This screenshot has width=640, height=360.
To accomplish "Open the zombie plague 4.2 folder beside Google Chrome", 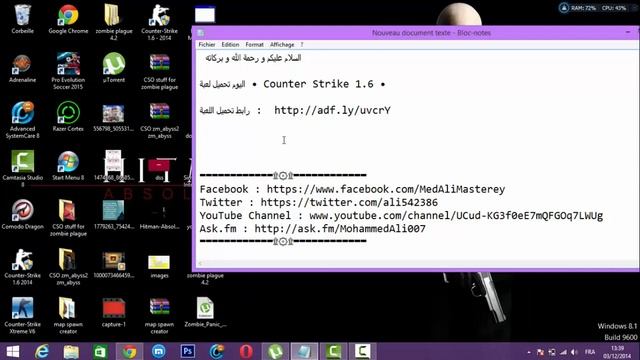I will point(113,22).
